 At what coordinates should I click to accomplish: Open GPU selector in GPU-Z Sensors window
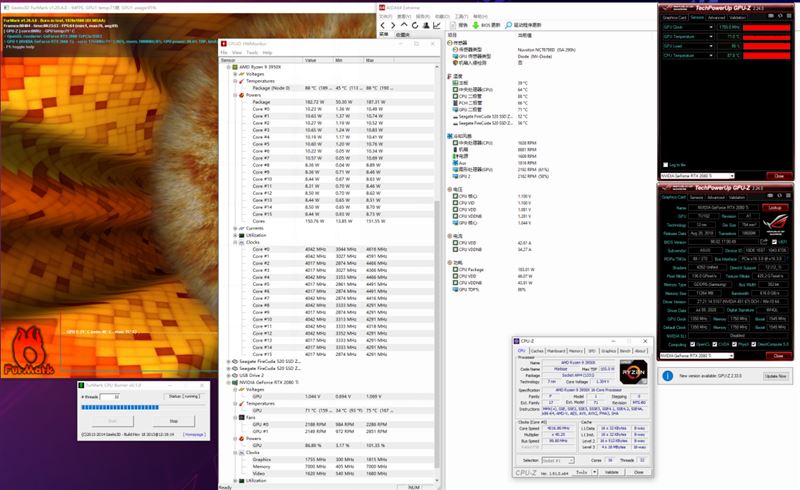697,176
